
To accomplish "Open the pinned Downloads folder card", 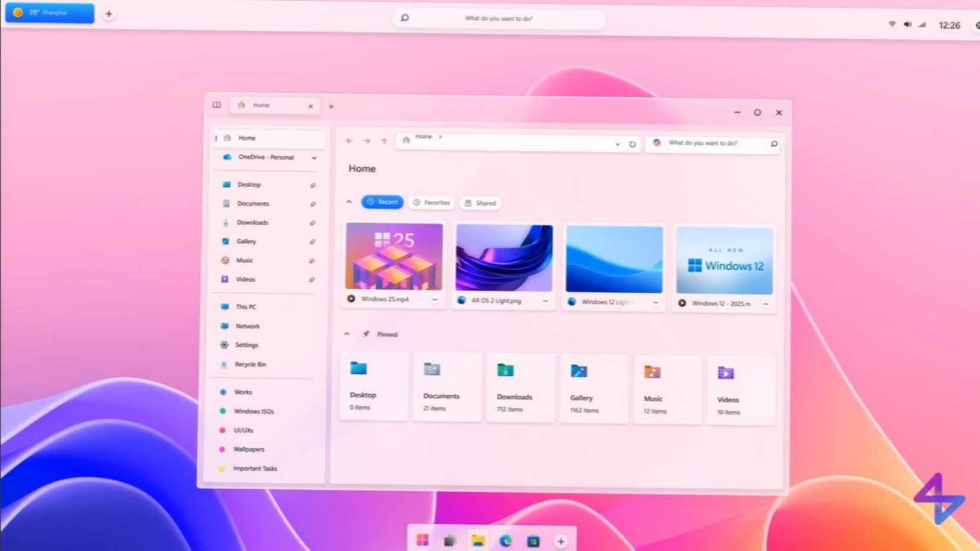I will coord(521,388).
